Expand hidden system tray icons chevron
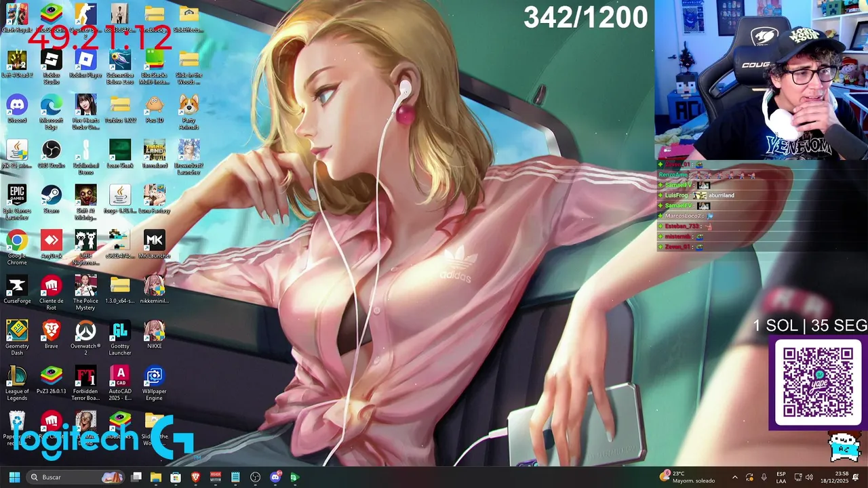 pyautogui.click(x=734, y=477)
